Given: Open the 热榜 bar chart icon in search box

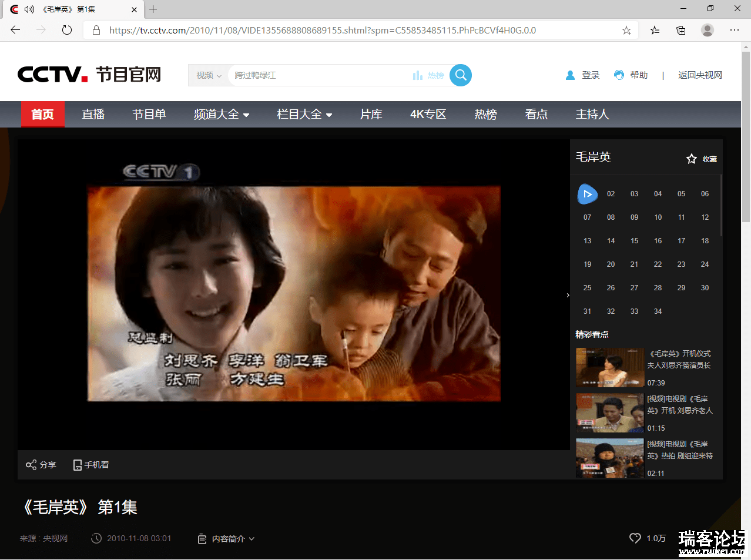Looking at the screenshot, I should tap(418, 75).
